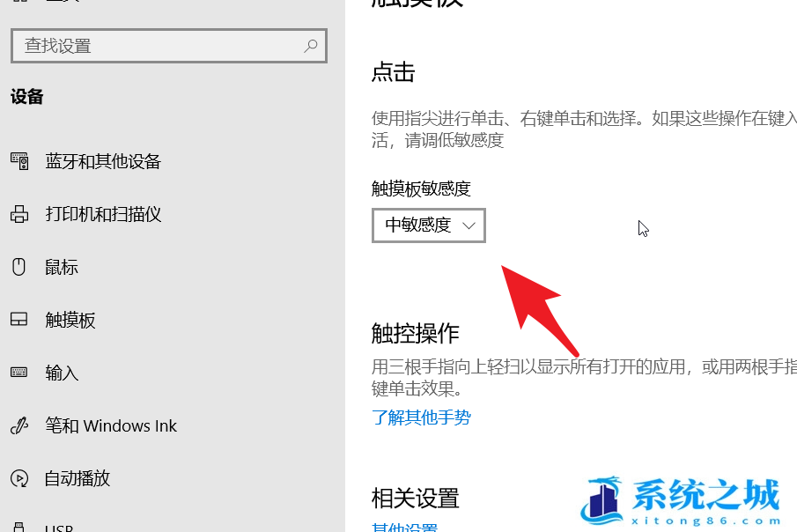Open the 其他设置 link under 相关设置
The image size is (797, 532).
tap(404, 528)
